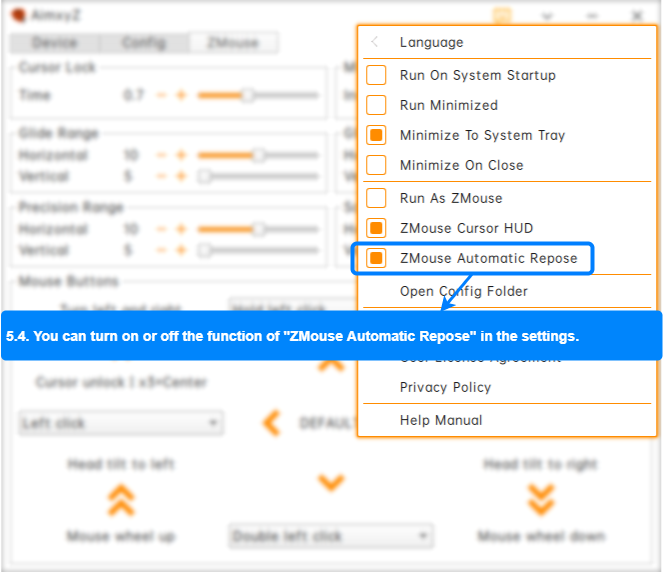
Task: Enable Run On System Startup checkbox
Action: coord(376,75)
